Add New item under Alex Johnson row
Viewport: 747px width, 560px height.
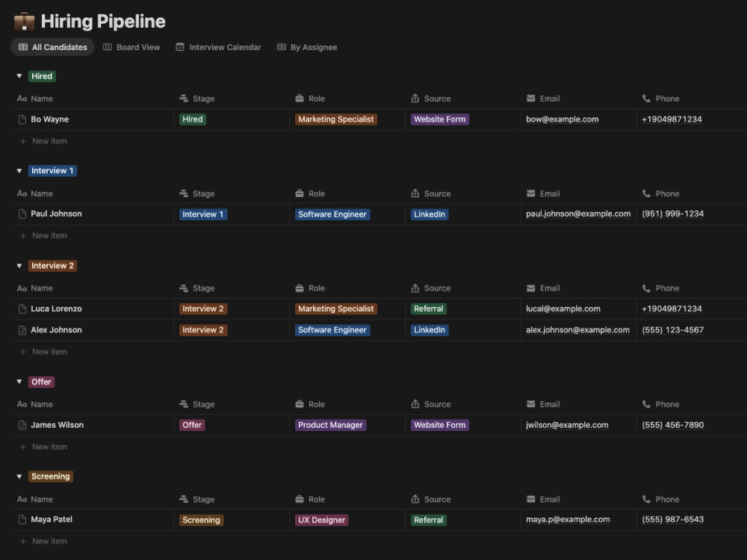click(x=43, y=352)
